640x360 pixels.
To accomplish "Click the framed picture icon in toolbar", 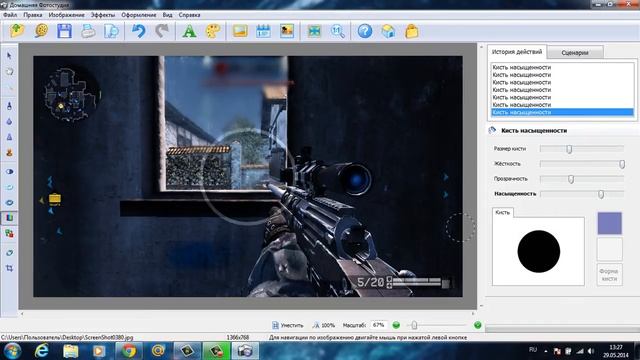I will point(240,31).
